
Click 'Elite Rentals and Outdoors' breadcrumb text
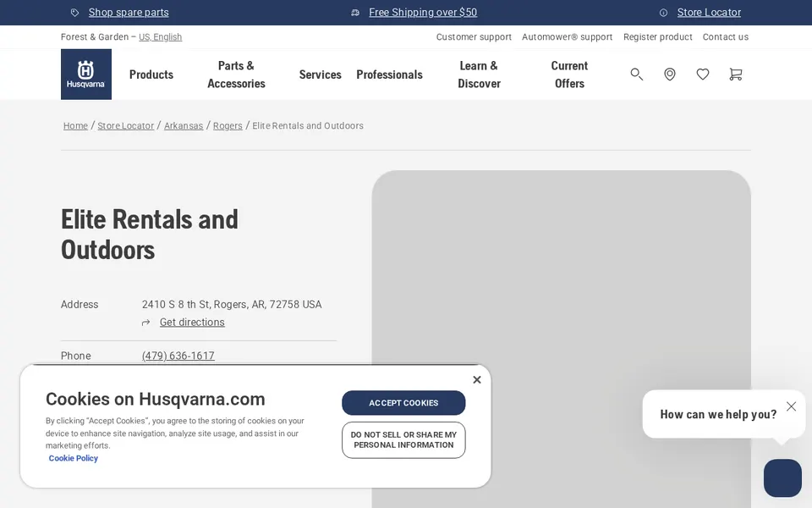pyautogui.click(x=308, y=125)
